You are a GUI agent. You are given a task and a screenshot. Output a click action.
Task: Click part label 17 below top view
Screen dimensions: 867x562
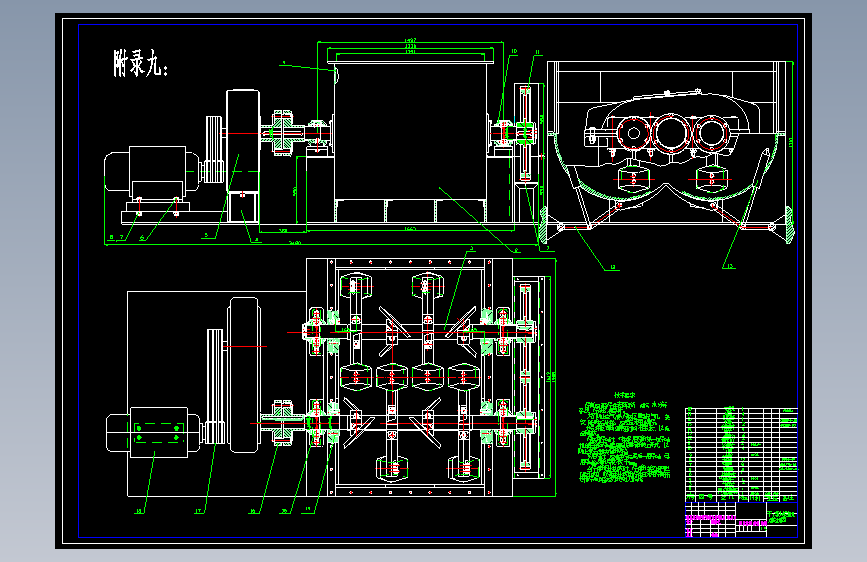coord(199,511)
